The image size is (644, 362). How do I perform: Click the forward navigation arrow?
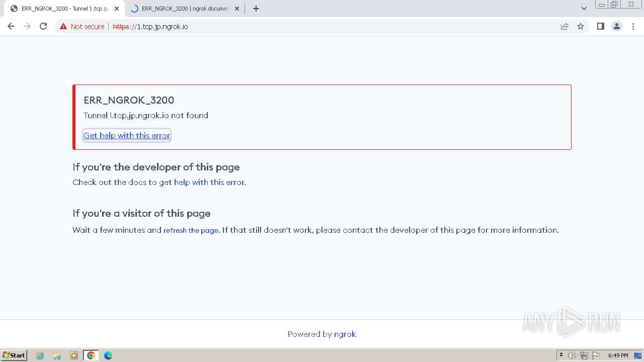click(x=27, y=26)
